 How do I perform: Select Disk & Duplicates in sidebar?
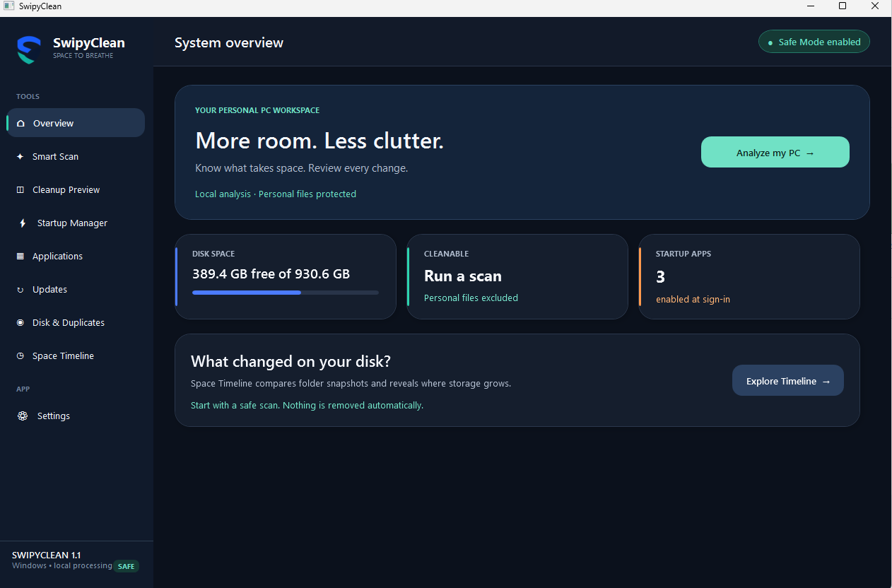click(x=76, y=322)
